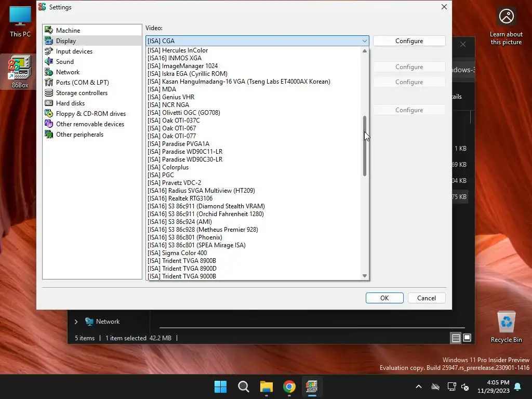Click the 86Box logo in Settings title bar
532x399 pixels.
pos(42,7)
